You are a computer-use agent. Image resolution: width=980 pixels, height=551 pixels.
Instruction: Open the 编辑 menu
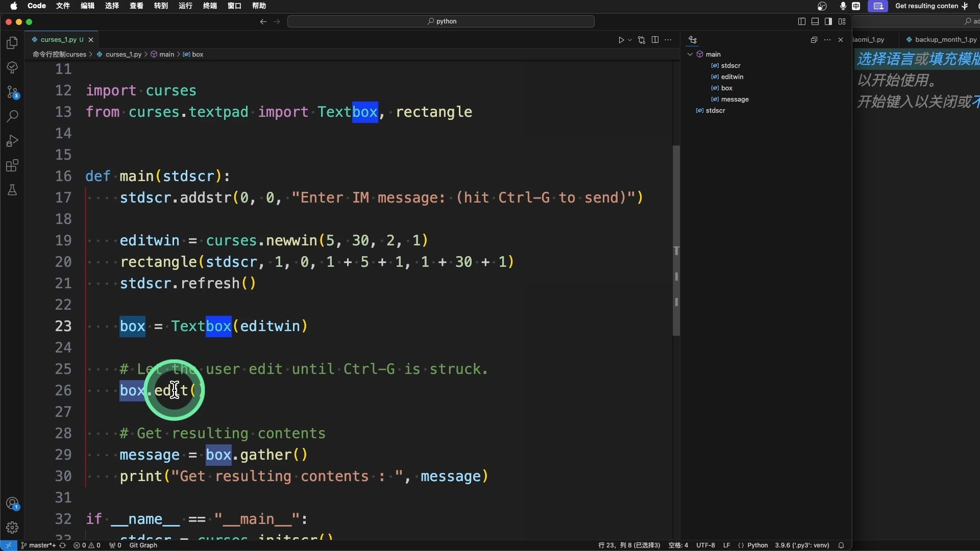pos(87,6)
